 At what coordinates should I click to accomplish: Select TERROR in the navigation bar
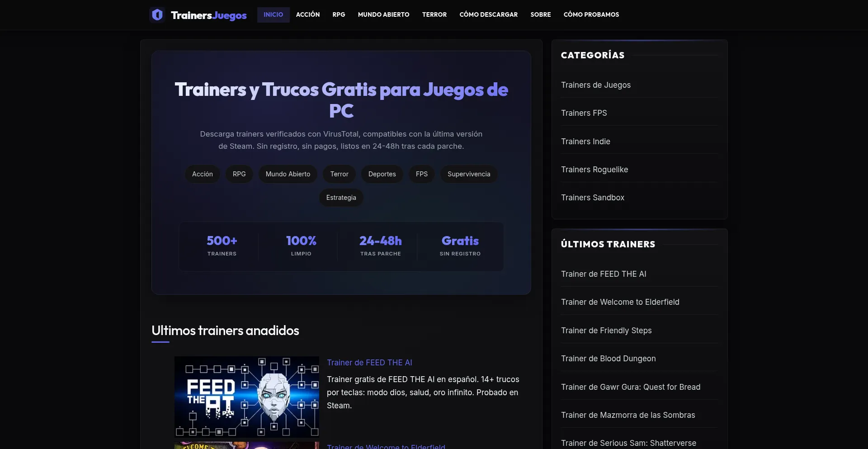[434, 14]
